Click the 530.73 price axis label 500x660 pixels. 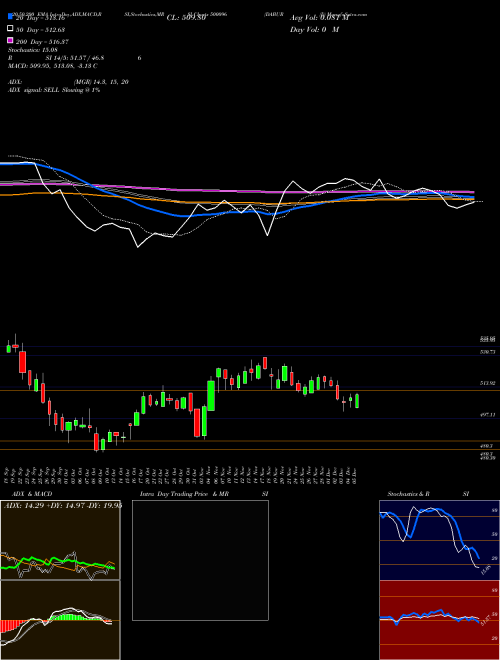487,352
